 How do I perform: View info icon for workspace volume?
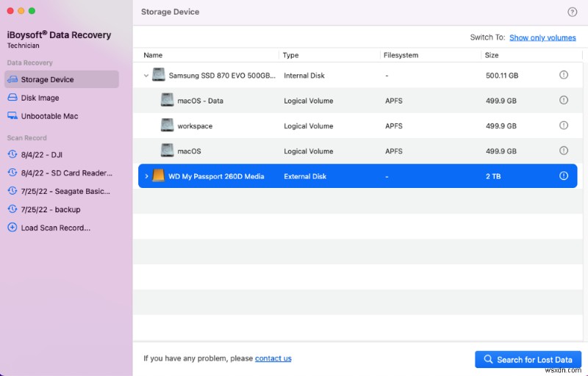(564, 126)
